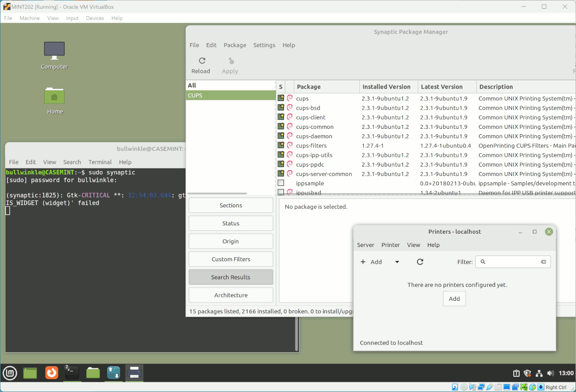Open the Server menu in Printers window
Screen dimensions: 576x392
(366, 245)
